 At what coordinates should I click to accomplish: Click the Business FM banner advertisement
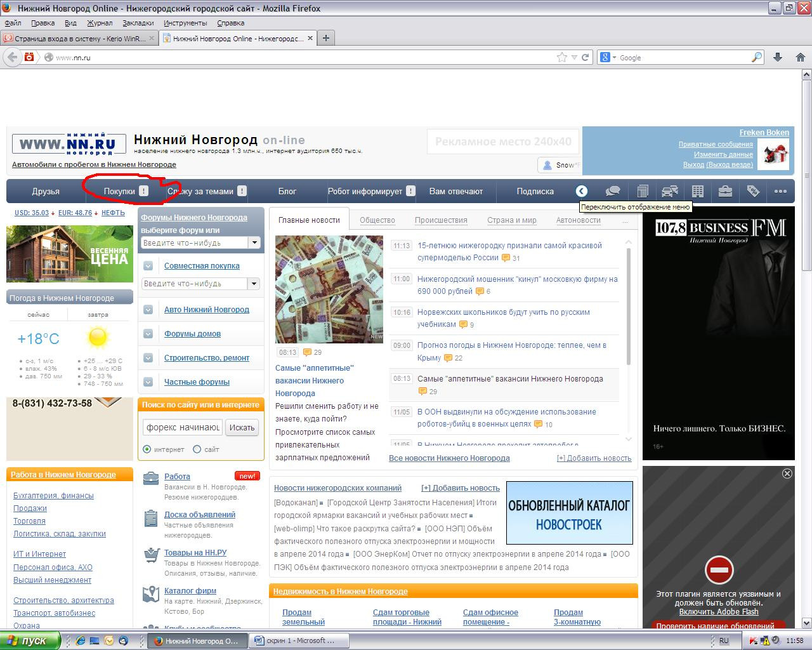[719, 333]
